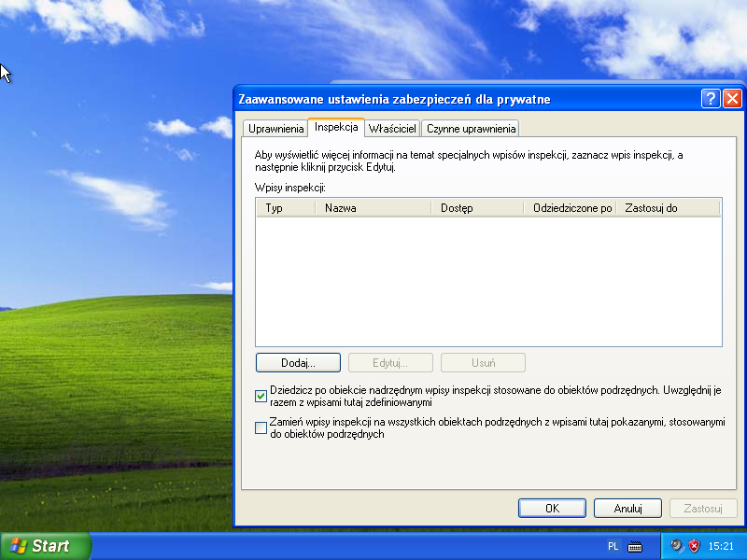Confirm with the OK button
This screenshot has width=747, height=560.
point(552,509)
